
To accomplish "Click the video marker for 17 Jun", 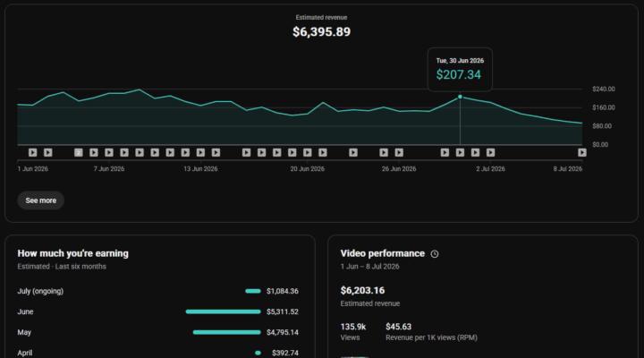I will 261,152.
